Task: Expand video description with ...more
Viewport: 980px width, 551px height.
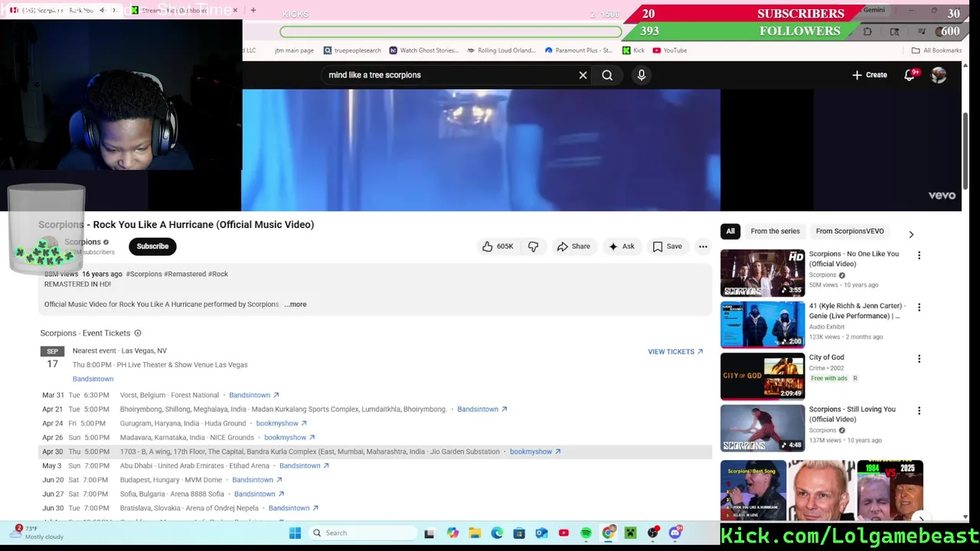Action: [296, 305]
